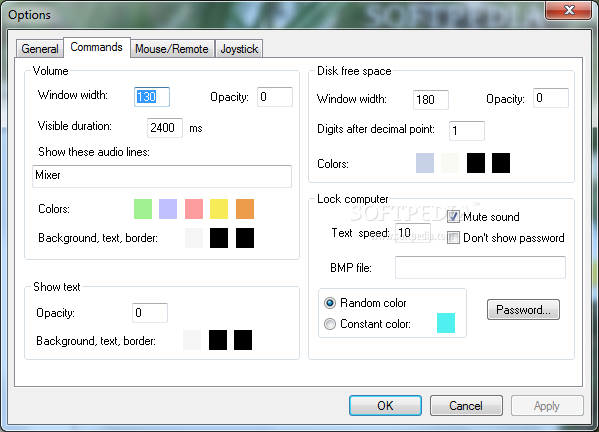Pick the lavender Volume color swatch
This screenshot has height=432, width=599.
pyautogui.click(x=168, y=209)
